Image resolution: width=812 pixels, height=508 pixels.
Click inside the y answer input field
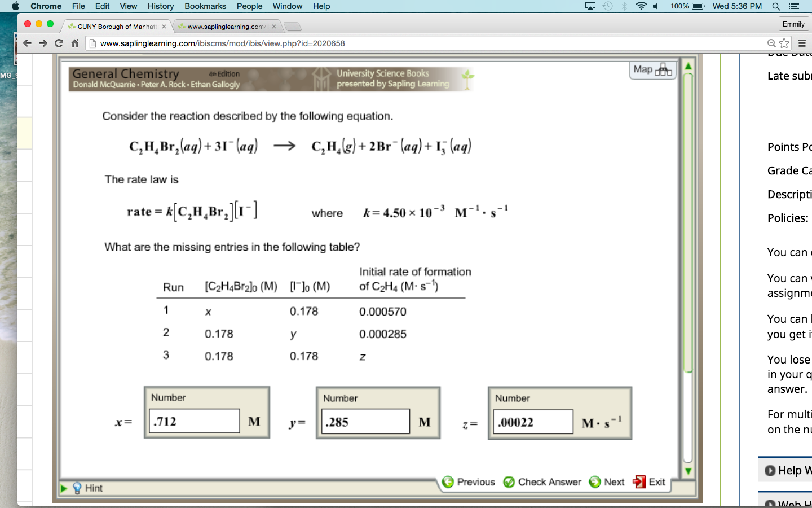click(364, 421)
